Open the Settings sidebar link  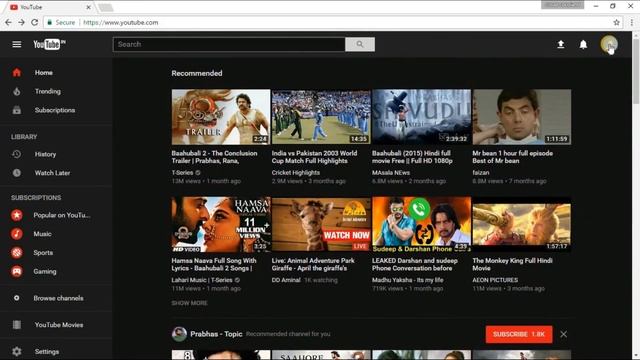47,351
